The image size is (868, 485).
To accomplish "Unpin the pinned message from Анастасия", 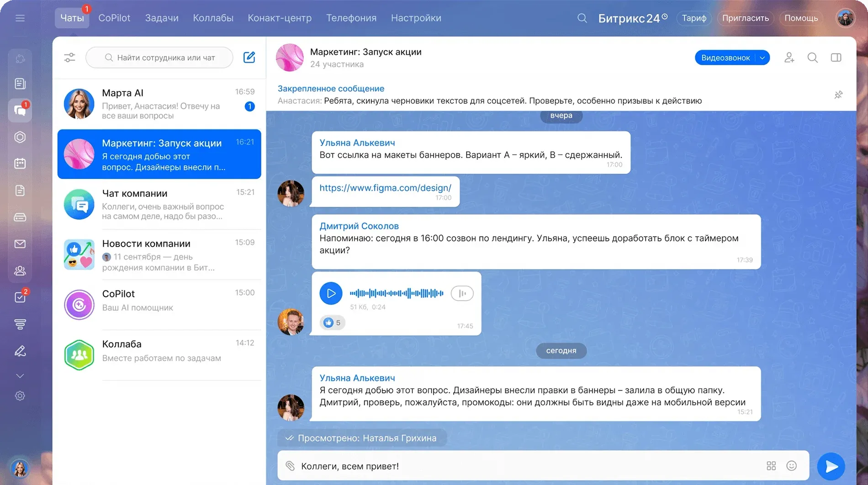I will tap(839, 95).
